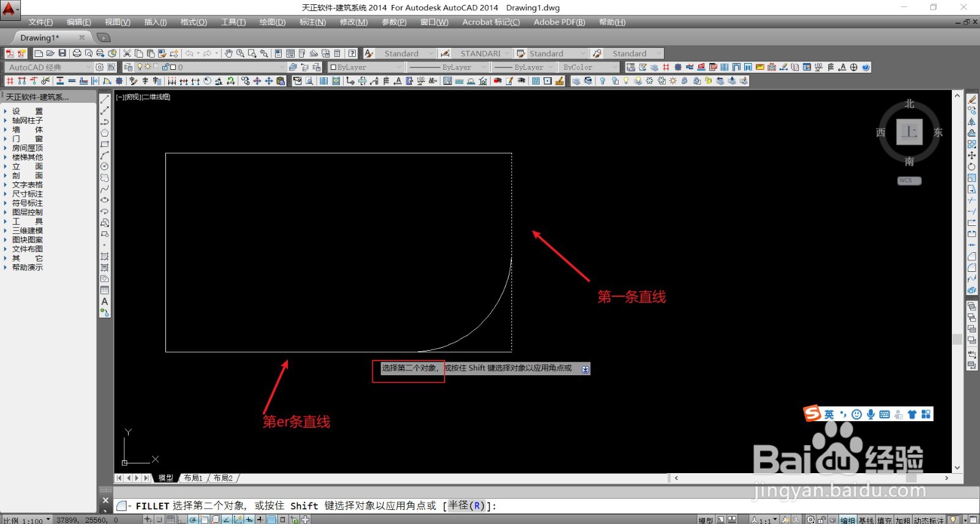Click the vertical scrollbar thumb of drawing area
The image size is (980, 524).
[957, 340]
